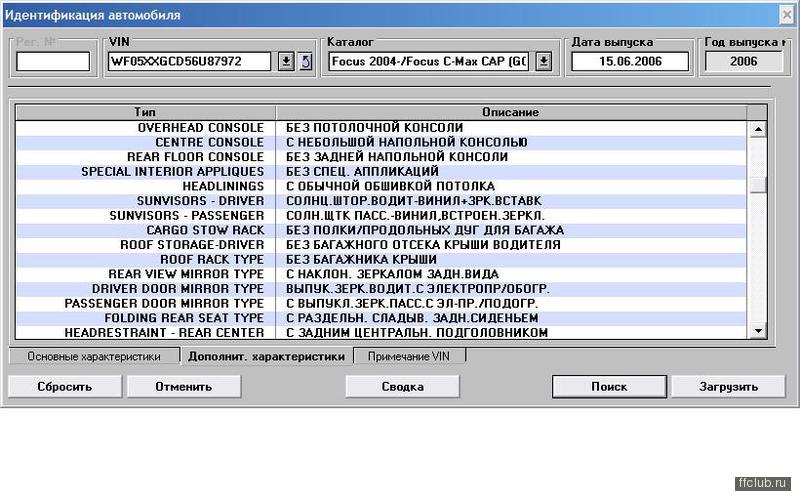Image resolution: width=800 pixels, height=500 pixels.
Task: Open the Сводка summary button
Action: pyautogui.click(x=403, y=387)
